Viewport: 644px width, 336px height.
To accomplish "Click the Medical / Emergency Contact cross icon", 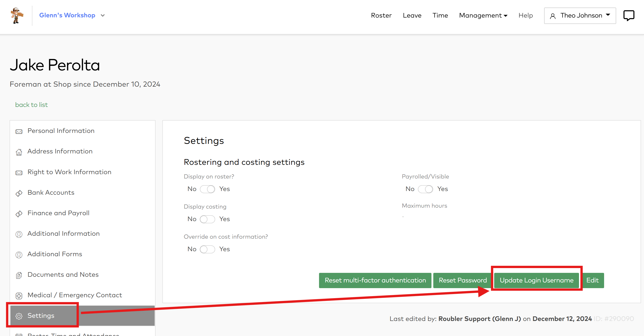I will point(19,295).
